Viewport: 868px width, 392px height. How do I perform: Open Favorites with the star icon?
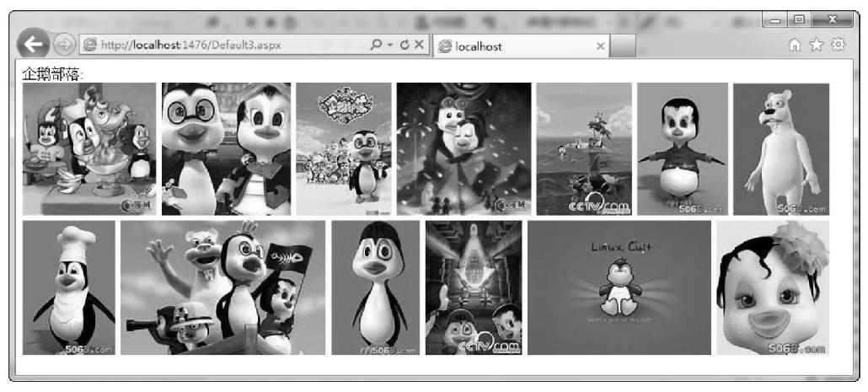click(x=817, y=46)
